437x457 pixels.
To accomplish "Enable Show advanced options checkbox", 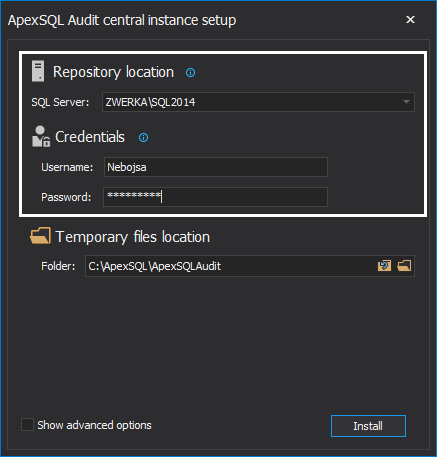I will [27, 425].
